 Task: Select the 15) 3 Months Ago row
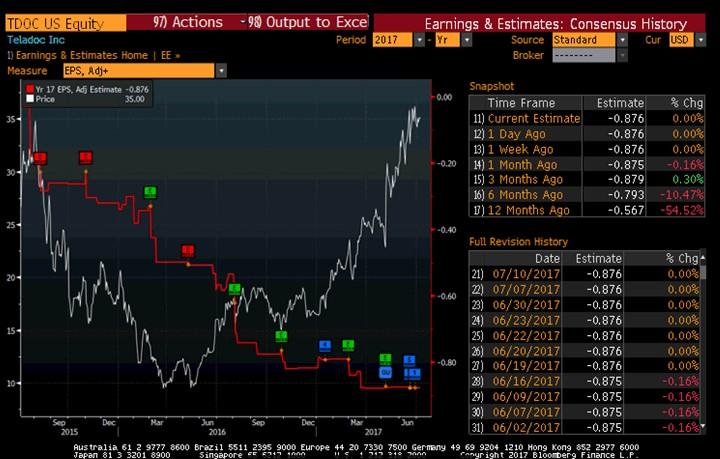[587, 179]
